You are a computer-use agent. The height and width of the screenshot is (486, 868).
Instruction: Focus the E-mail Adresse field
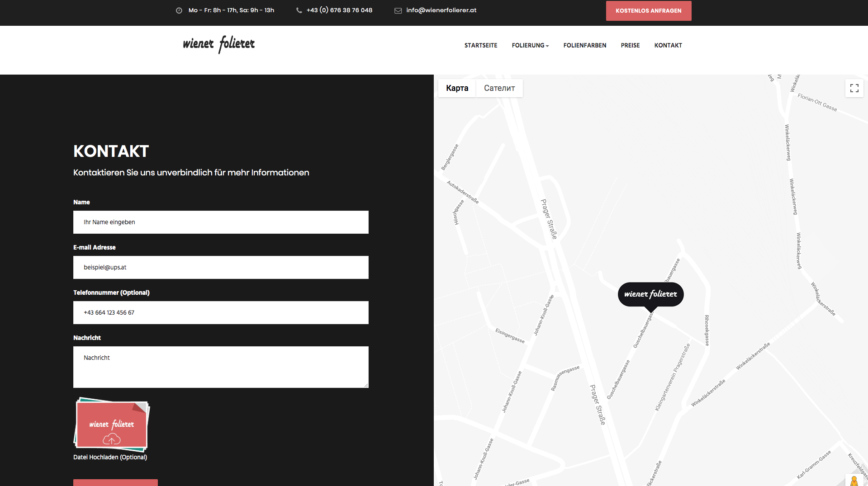pyautogui.click(x=221, y=267)
